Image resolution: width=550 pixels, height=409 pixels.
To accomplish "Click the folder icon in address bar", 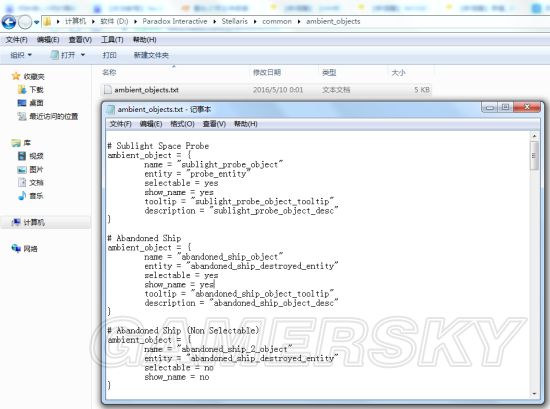I will (x=47, y=22).
